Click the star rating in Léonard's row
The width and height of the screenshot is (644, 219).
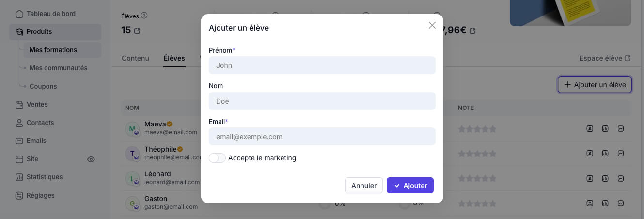click(477, 178)
